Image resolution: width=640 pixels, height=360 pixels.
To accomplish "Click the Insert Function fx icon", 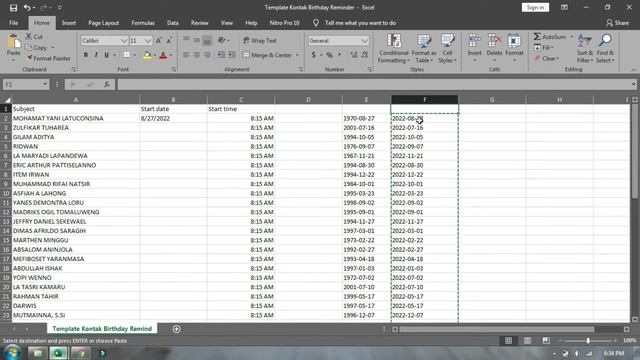I will 107,84.
